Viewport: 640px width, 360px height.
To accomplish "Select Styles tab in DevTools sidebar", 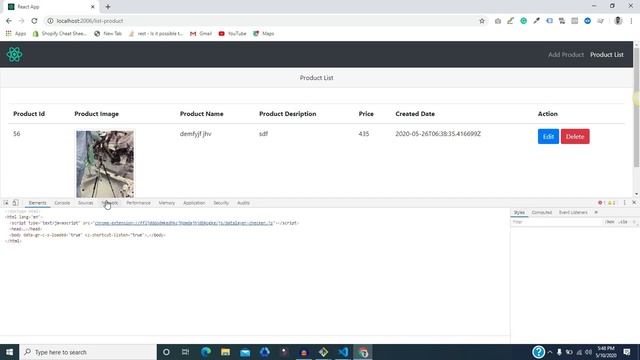I will pyautogui.click(x=519, y=213).
